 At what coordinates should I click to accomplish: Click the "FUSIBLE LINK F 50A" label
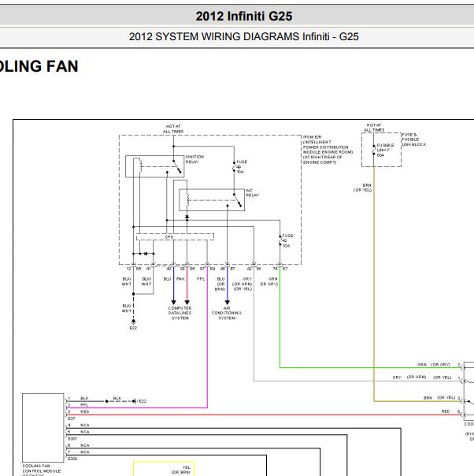pyautogui.click(x=385, y=150)
